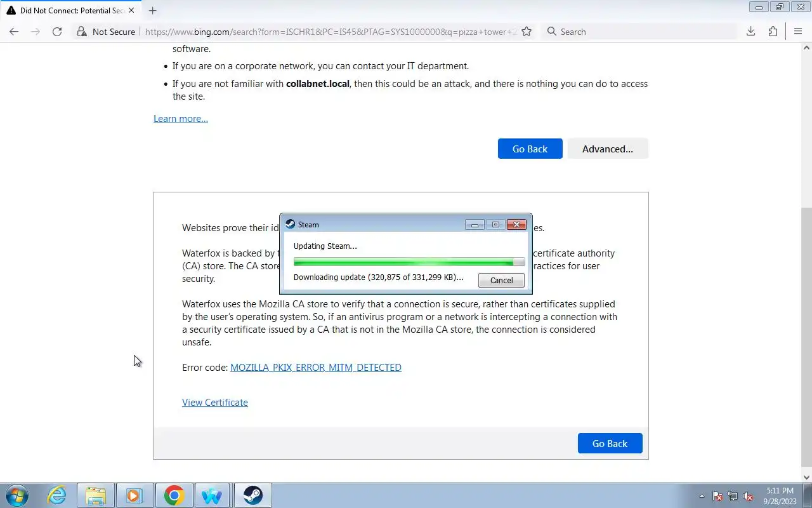
Task: Open the MOZILLA_PKIX_ERROR_MITM_DETECTED link
Action: tap(316, 368)
